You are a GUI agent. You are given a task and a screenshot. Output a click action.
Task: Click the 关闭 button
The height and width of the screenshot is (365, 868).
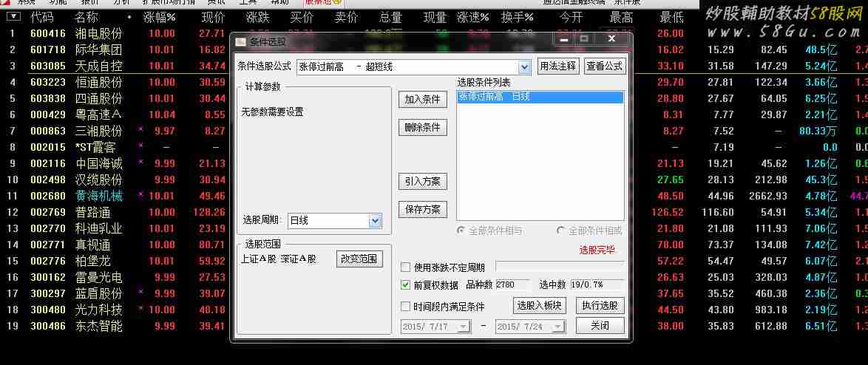point(600,326)
